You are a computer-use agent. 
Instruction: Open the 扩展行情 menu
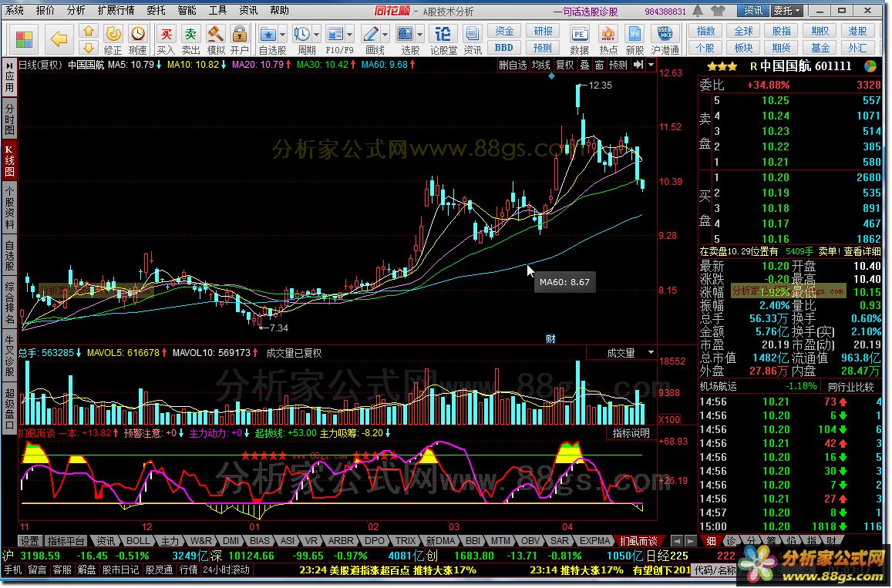click(116, 10)
